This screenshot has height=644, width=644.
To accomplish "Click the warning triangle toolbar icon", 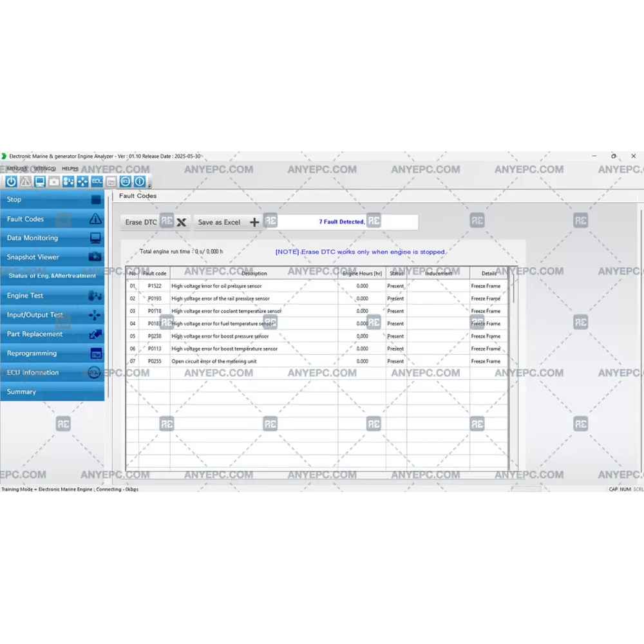I will pyautogui.click(x=25, y=182).
